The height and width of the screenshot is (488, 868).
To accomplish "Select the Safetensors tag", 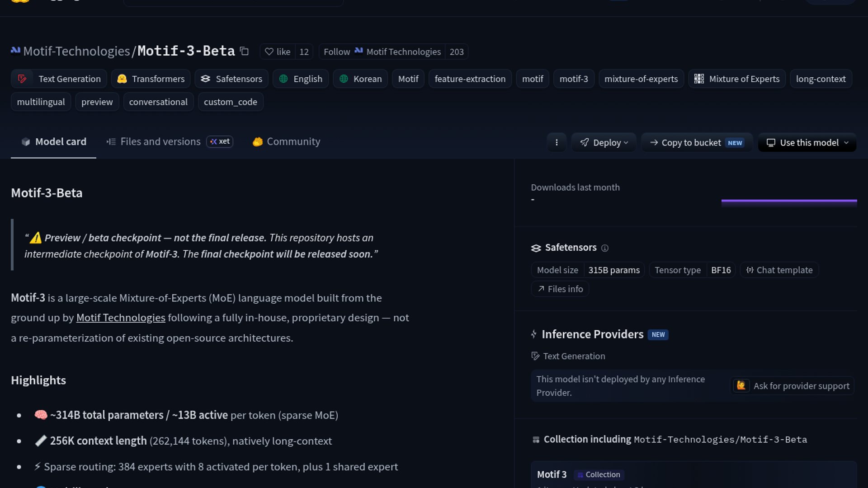I will 231,79.
